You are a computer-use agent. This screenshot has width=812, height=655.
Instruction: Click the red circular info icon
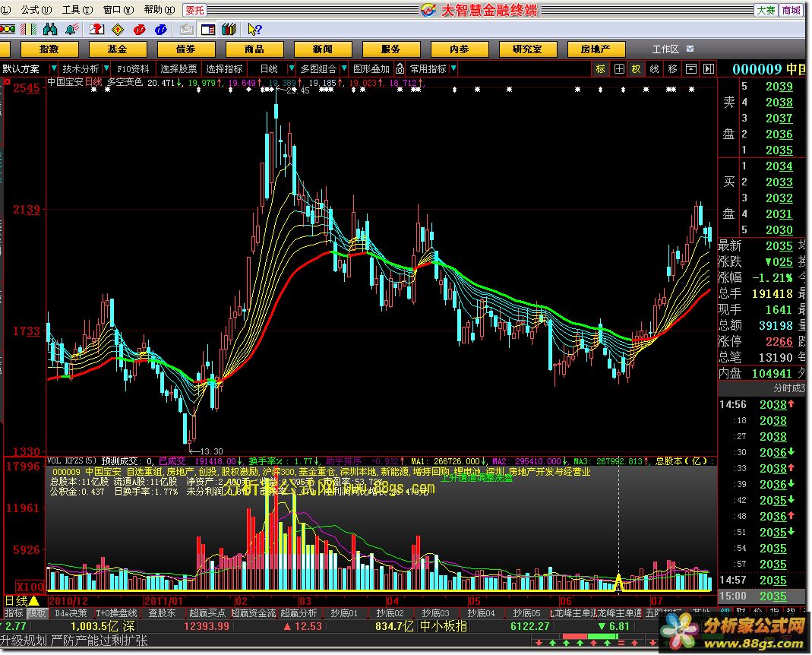tap(139, 30)
